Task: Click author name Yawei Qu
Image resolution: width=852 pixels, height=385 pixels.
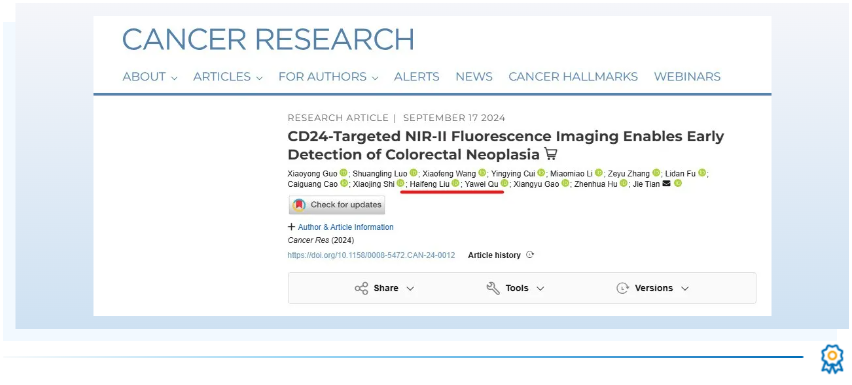Action: tap(482, 184)
